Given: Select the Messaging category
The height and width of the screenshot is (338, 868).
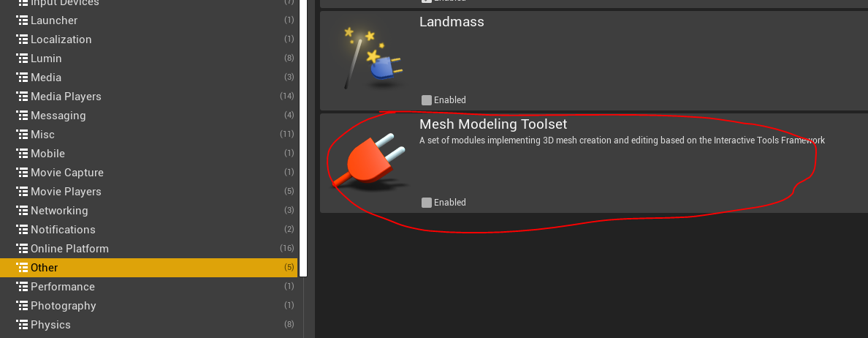Looking at the screenshot, I should pos(148,116).
